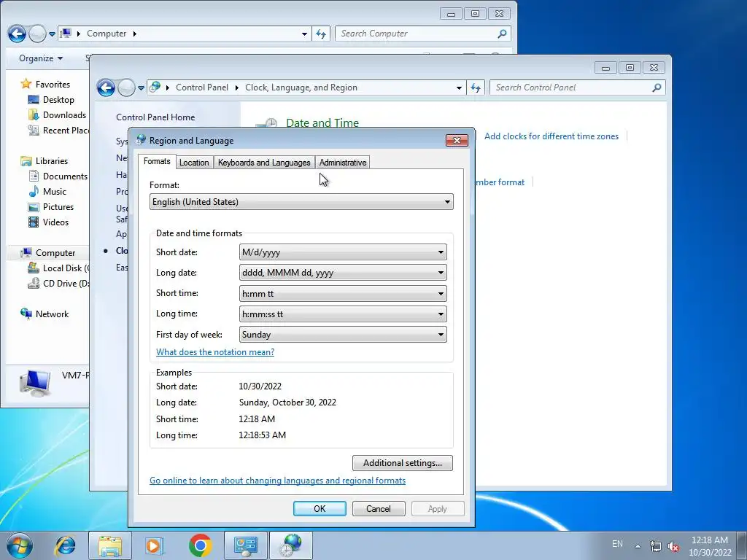Show hidden system tray icons
The height and width of the screenshot is (560, 747).
coord(638,546)
